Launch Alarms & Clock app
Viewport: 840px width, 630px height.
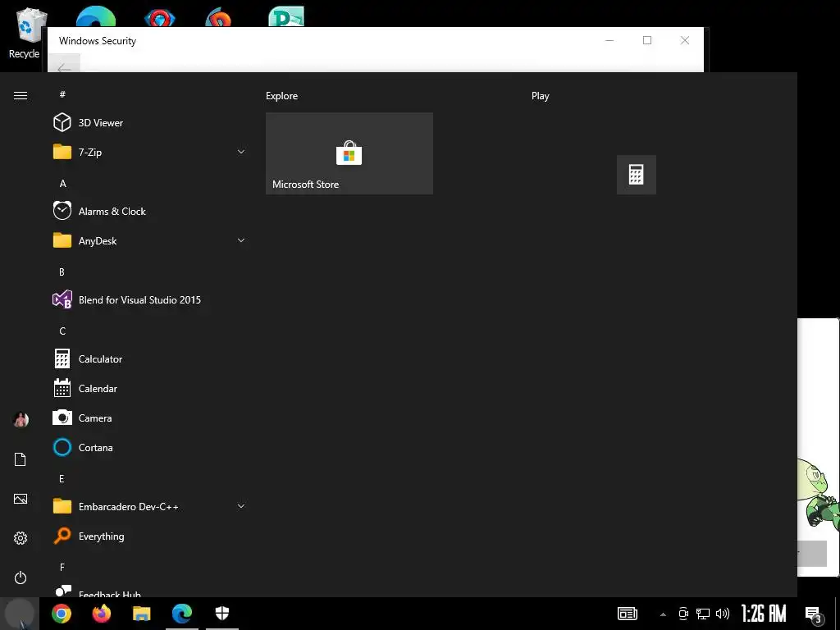click(149, 211)
